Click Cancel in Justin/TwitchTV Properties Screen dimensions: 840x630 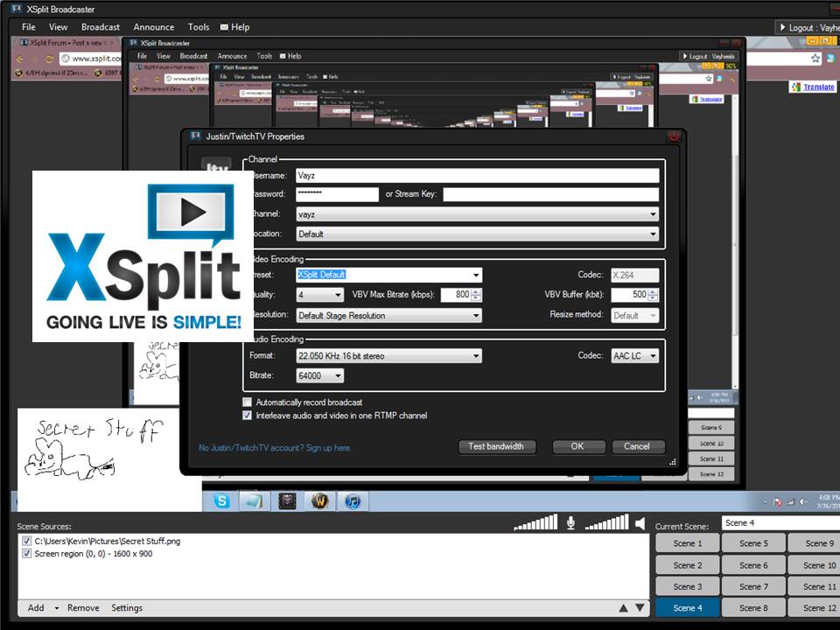point(638,446)
